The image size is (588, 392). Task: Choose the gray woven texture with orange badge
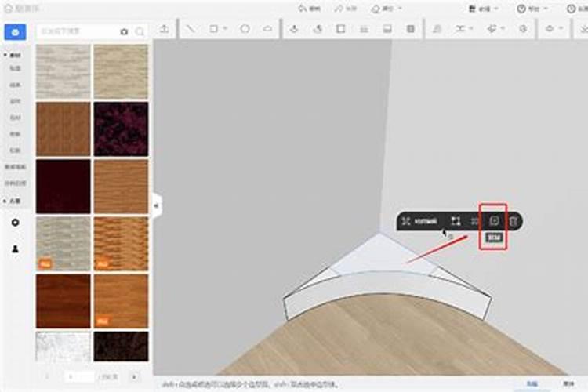pos(64,244)
